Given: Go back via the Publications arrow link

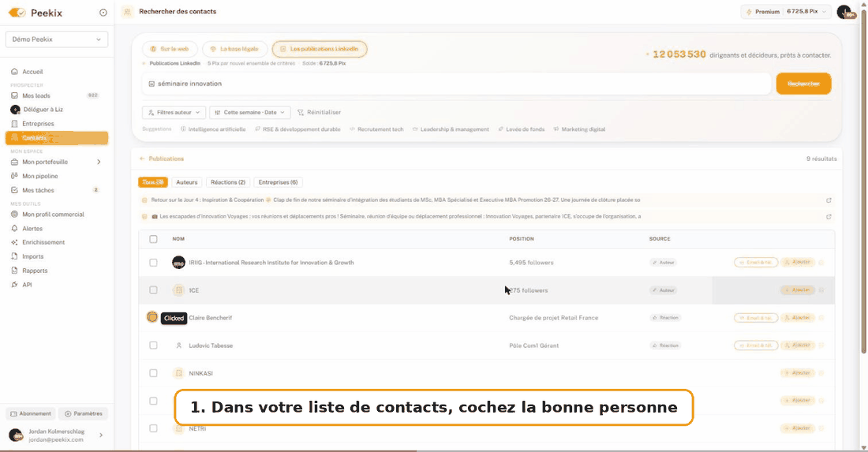Looking at the screenshot, I should (x=162, y=159).
